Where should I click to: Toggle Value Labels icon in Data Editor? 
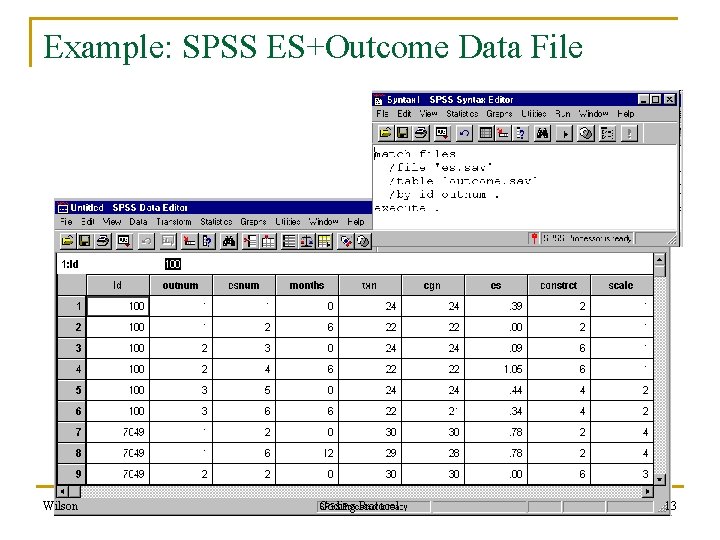[x=345, y=241]
